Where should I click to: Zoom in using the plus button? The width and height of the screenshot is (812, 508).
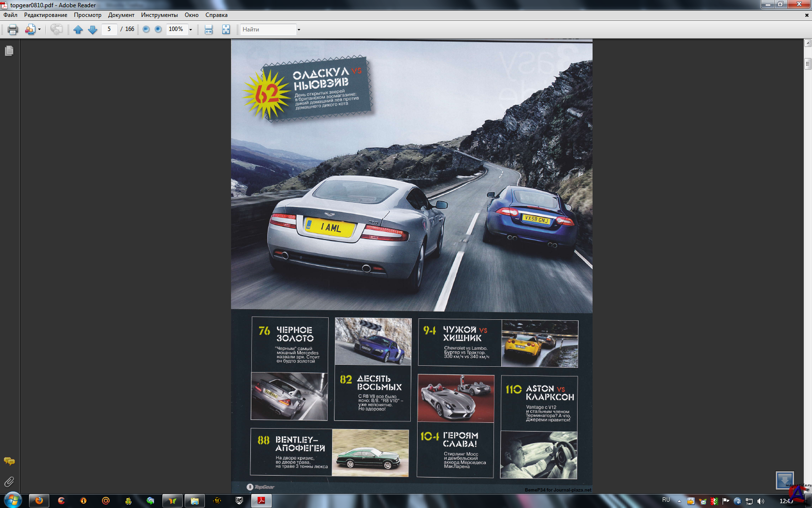(x=158, y=30)
